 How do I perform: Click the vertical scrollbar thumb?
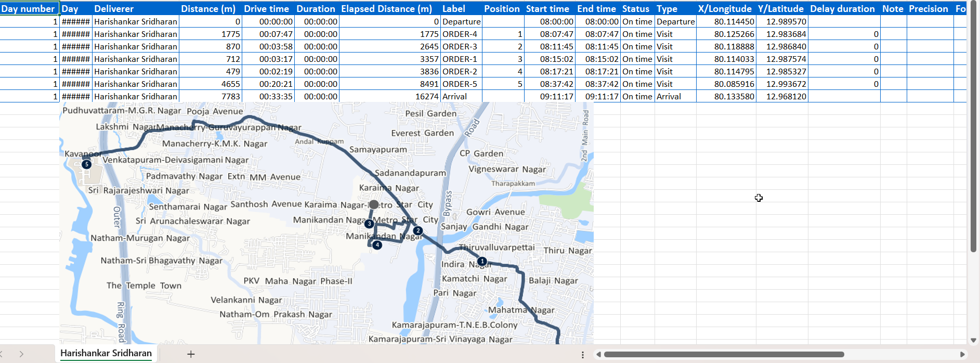973,130
